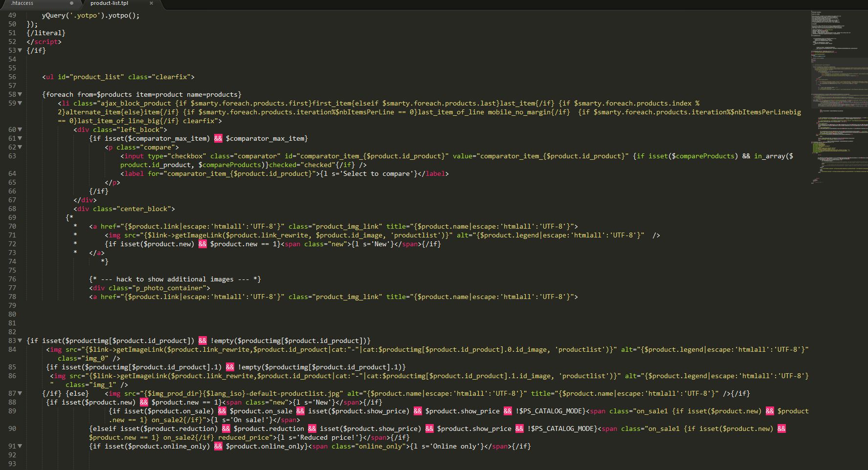Collapse the if block at line 61

(20, 138)
